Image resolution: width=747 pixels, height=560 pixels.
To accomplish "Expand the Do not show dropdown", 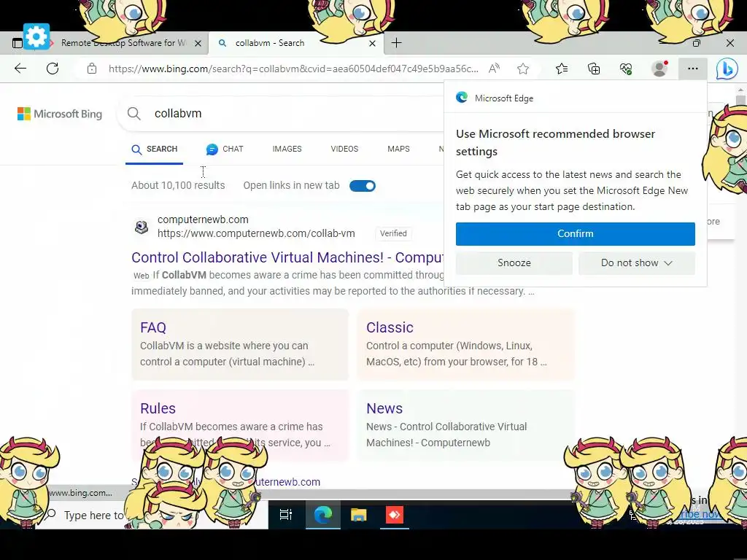I will (636, 262).
